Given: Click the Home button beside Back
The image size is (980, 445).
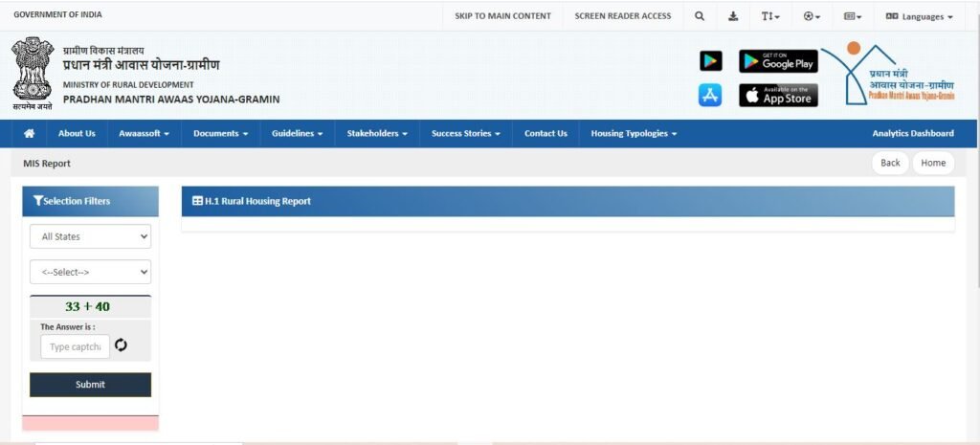Looking at the screenshot, I should click(933, 163).
